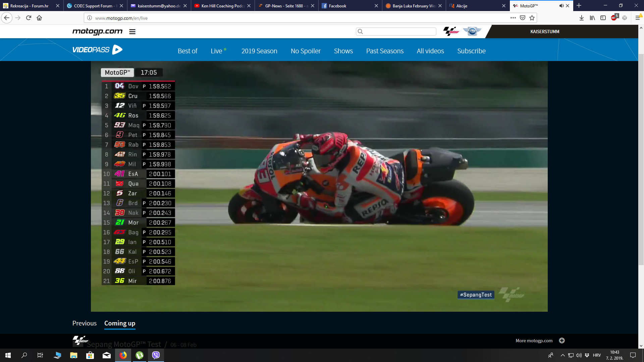Bookmark page with star icon
The width and height of the screenshot is (644, 362).
tap(532, 18)
